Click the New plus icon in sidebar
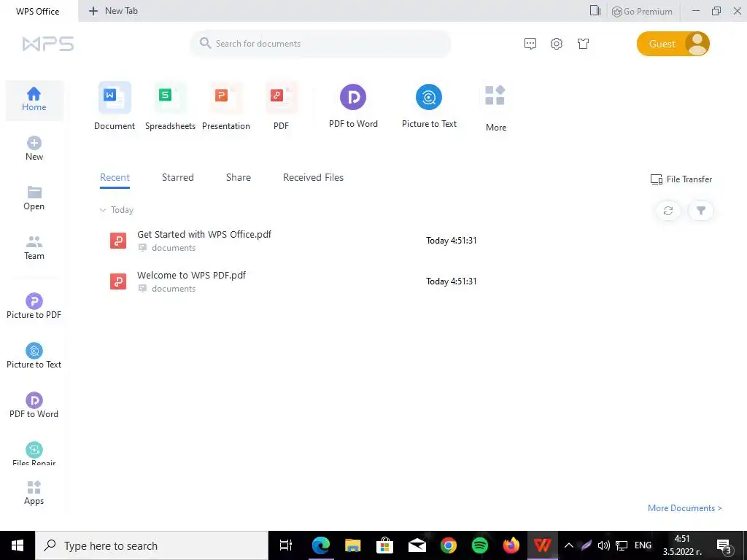 (x=34, y=143)
